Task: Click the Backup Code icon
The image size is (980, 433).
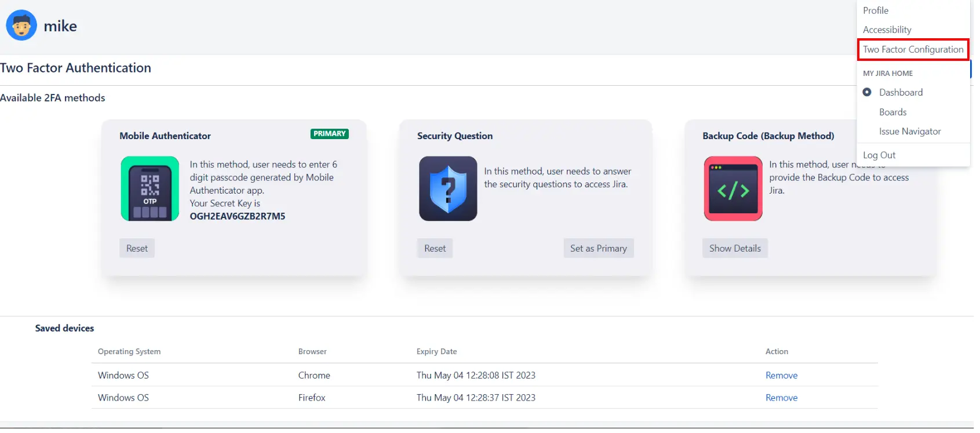Action: point(733,188)
